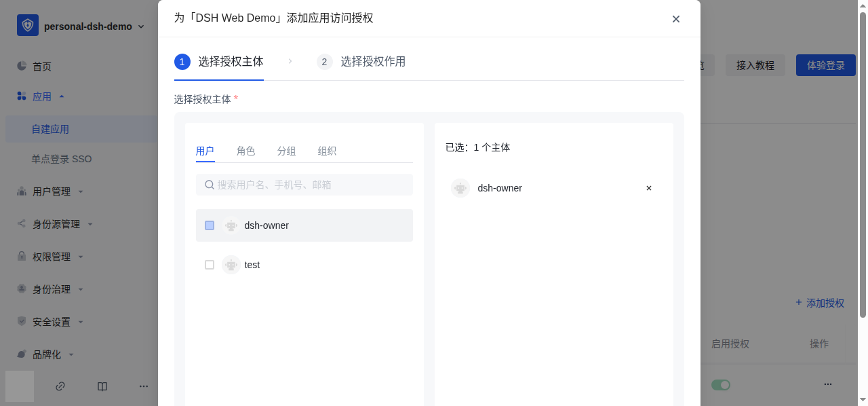This screenshot has width=868, height=406.
Task: Expand the 身份治理 menu arrow
Action: [x=81, y=289]
